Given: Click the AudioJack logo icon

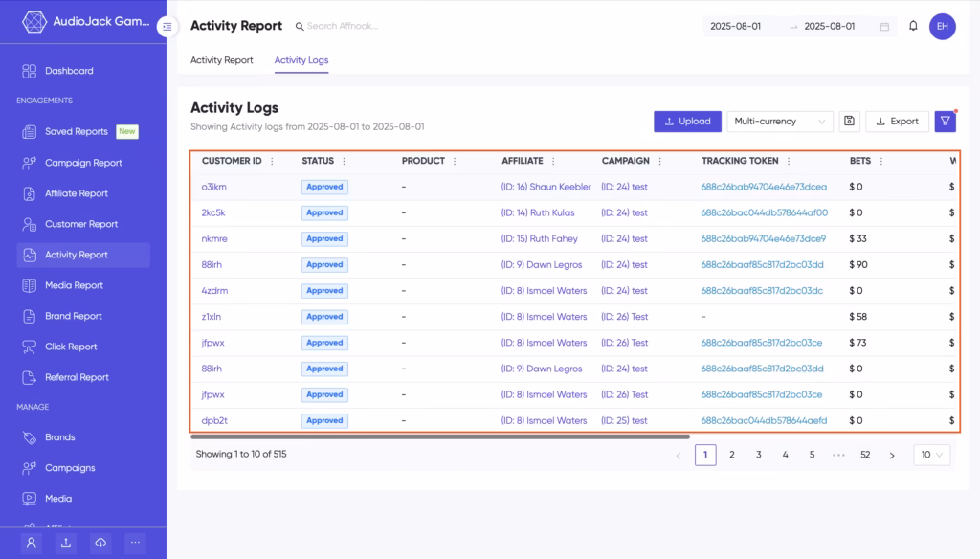Looking at the screenshot, I should 34,22.
